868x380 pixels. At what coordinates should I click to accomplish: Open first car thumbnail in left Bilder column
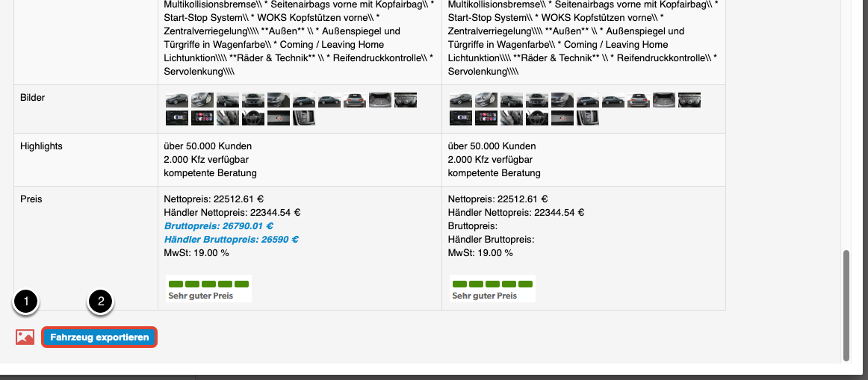176,100
